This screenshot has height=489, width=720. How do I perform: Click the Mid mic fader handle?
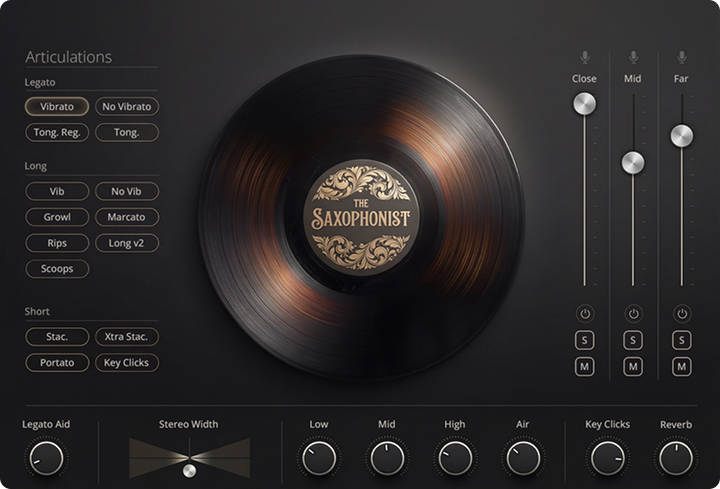pos(633,163)
